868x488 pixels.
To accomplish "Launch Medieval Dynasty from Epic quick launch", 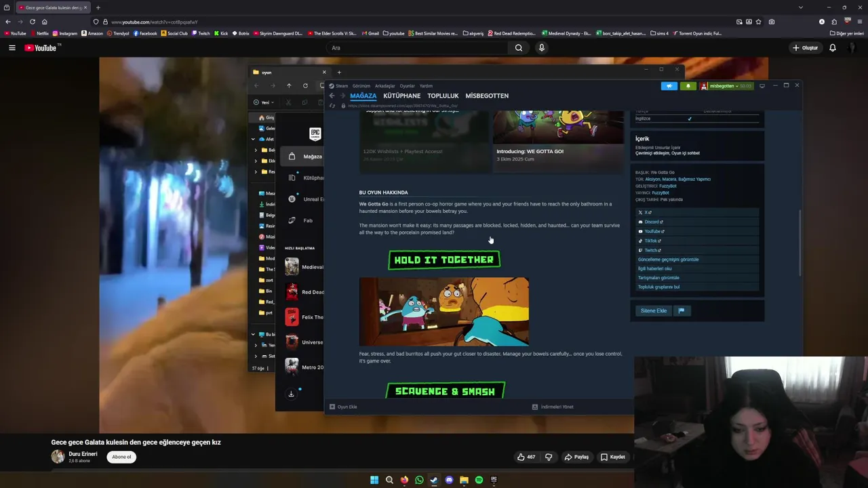I will [303, 267].
